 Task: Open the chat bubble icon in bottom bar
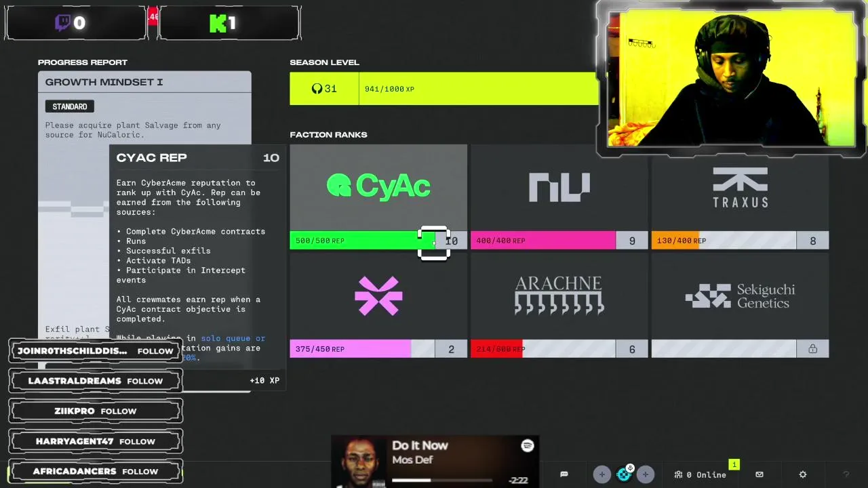pyautogui.click(x=564, y=474)
